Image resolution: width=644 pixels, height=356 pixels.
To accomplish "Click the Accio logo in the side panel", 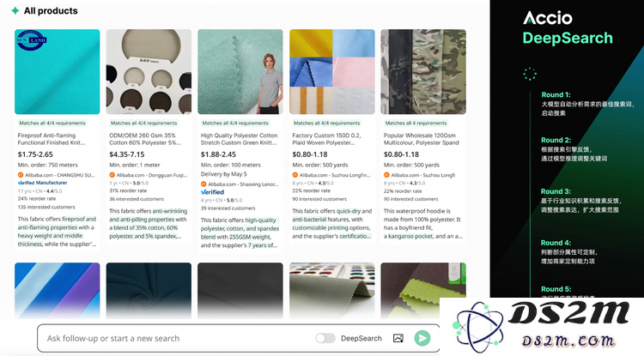I will 548,18.
